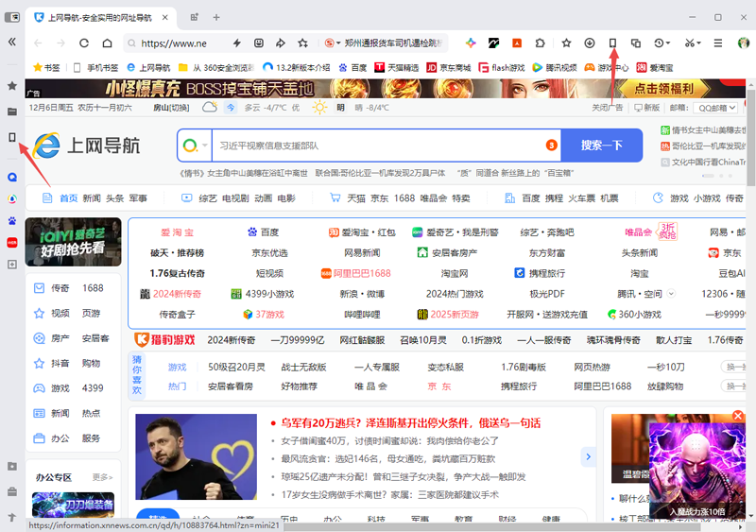Screen dimensions: 756x532
Task: Open 抖音 in left category list
Action: 60,363
